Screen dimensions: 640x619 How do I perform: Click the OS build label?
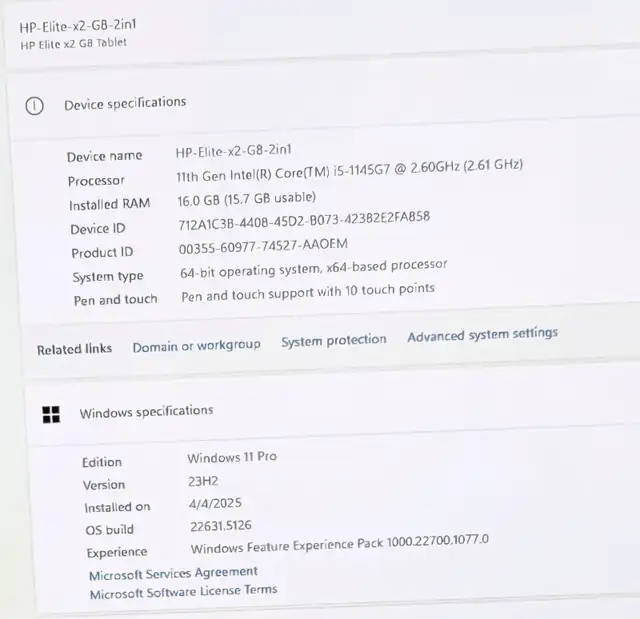coord(109,530)
